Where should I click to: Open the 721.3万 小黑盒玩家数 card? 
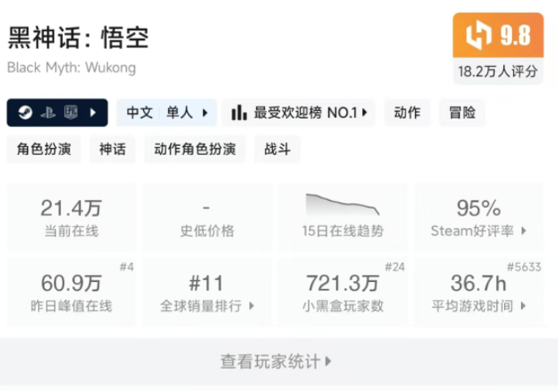(x=343, y=292)
